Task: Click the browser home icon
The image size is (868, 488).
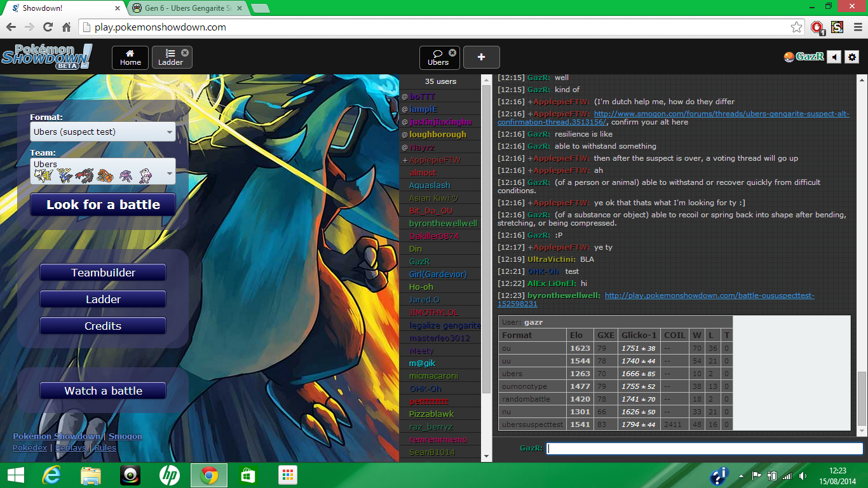Action: click(x=66, y=27)
